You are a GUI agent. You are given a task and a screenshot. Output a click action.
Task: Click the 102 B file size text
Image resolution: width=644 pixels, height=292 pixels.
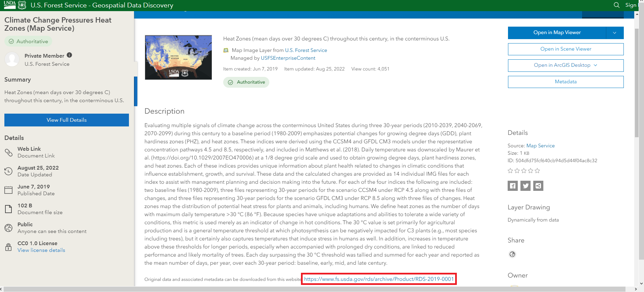coord(25,206)
